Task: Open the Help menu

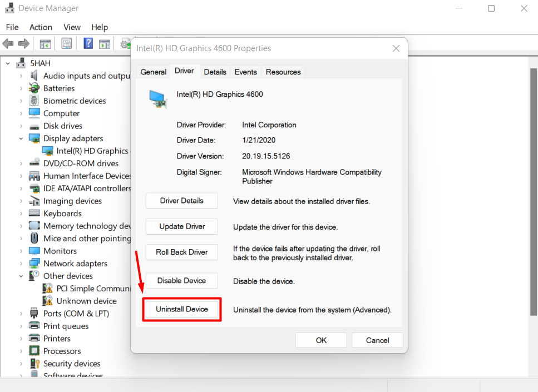Action: click(100, 27)
